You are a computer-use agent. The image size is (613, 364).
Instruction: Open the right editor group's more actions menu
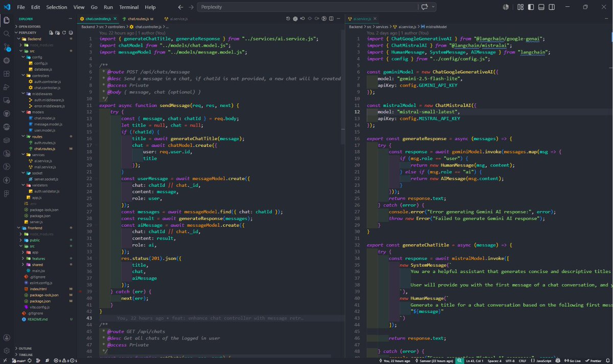[607, 19]
